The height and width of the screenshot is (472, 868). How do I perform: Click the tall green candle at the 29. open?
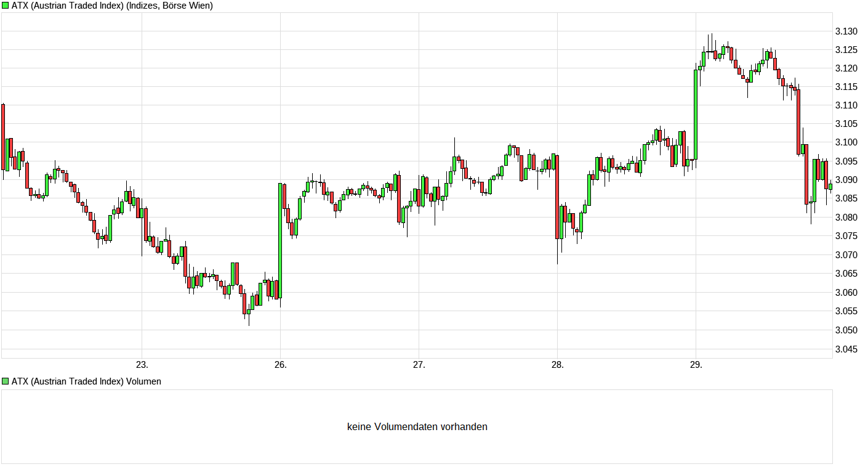696,115
